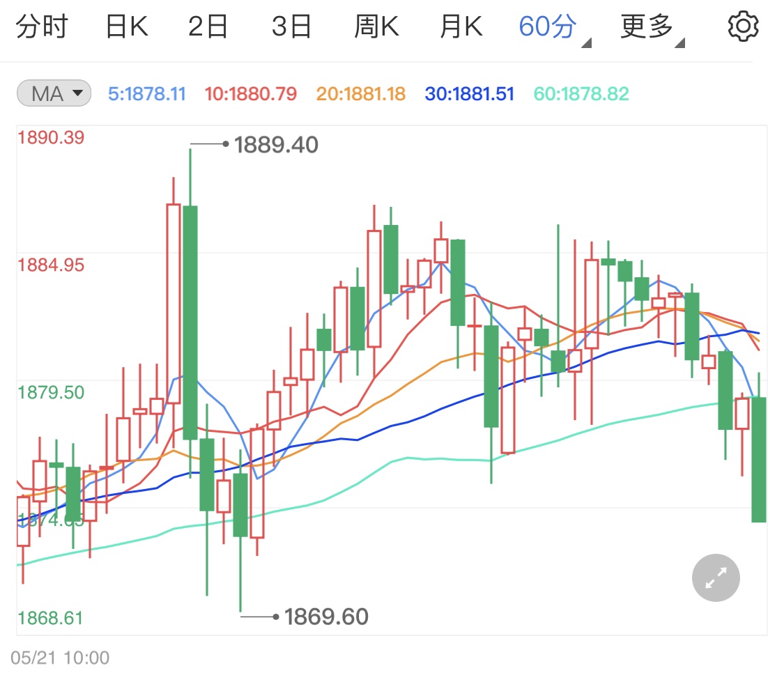Open the 3日 chart tab
The image size is (784, 675).
click(291, 26)
